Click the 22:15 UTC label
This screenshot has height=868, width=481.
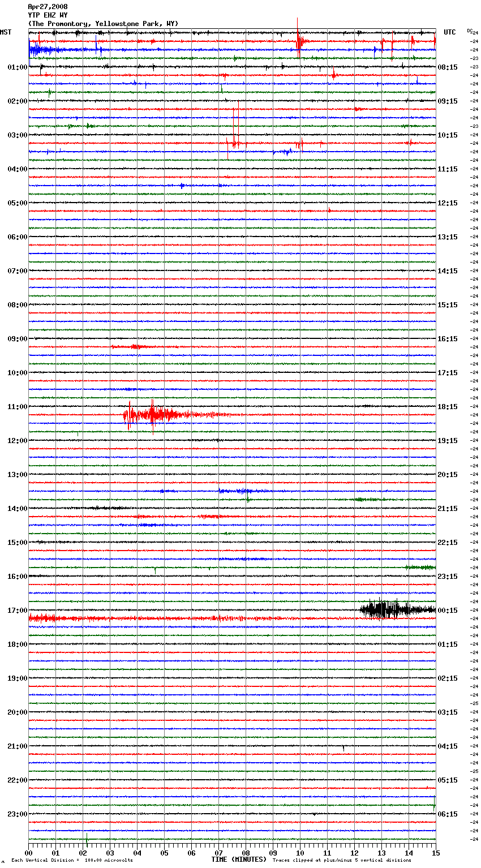pos(448,543)
